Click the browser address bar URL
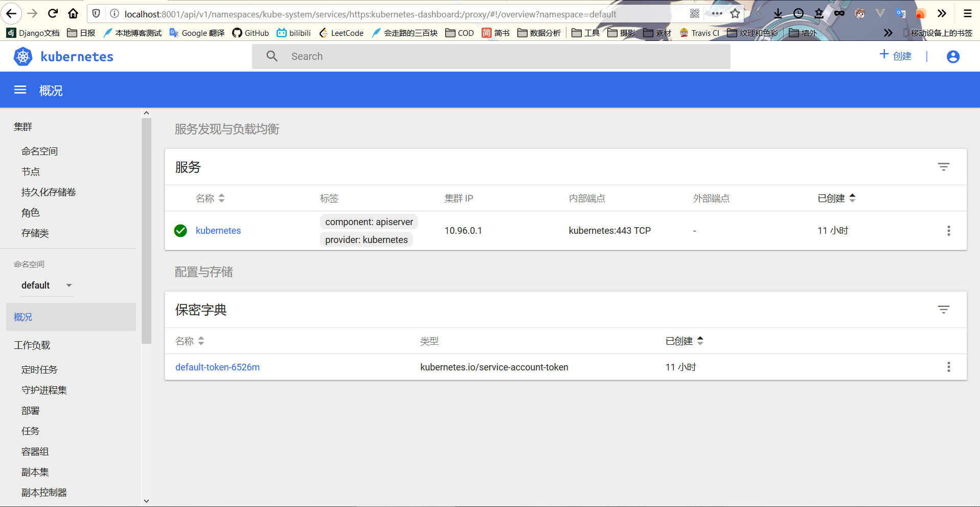The width and height of the screenshot is (980, 507). pyautogui.click(x=371, y=14)
